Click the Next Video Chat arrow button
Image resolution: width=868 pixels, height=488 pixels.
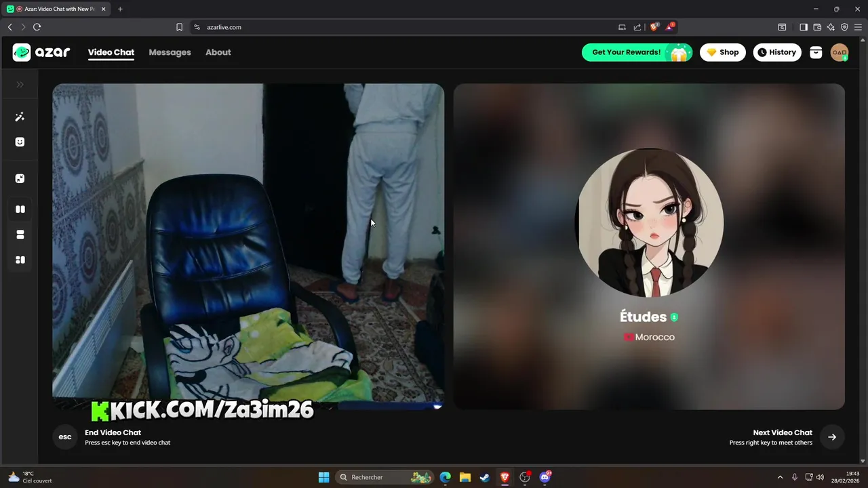(x=832, y=437)
